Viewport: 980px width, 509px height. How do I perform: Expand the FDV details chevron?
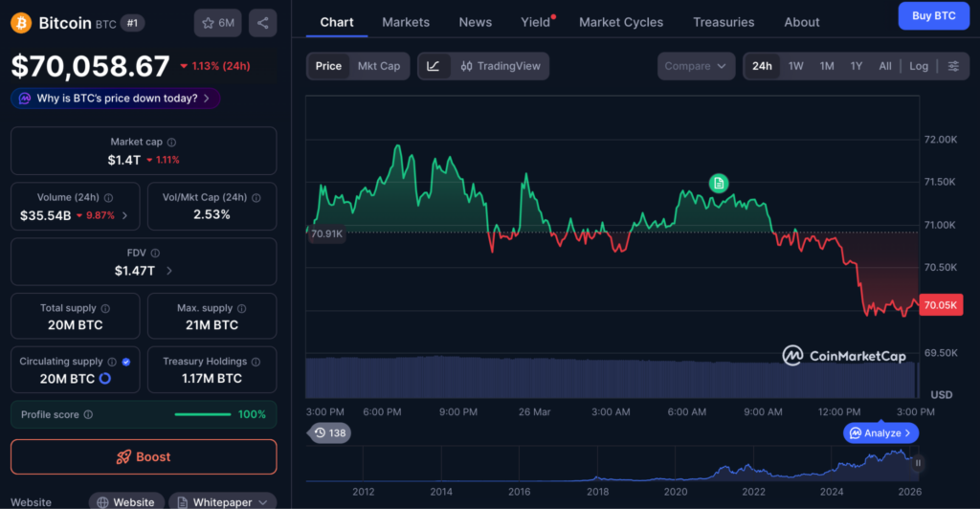169,271
